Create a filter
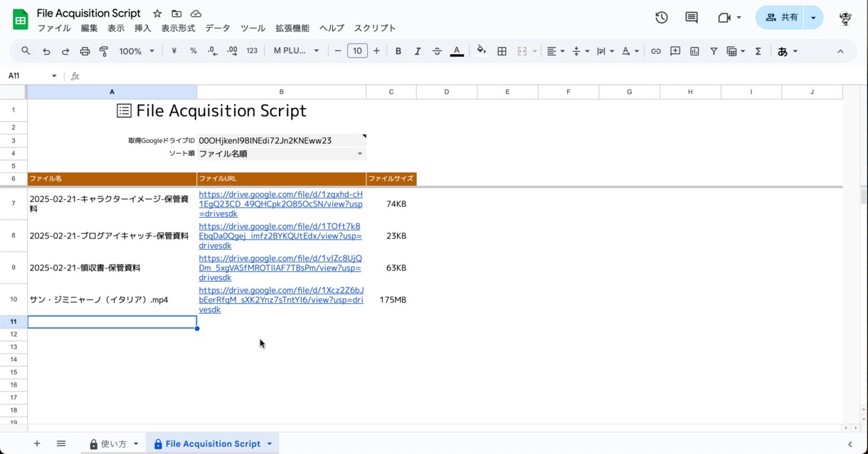 tap(714, 51)
